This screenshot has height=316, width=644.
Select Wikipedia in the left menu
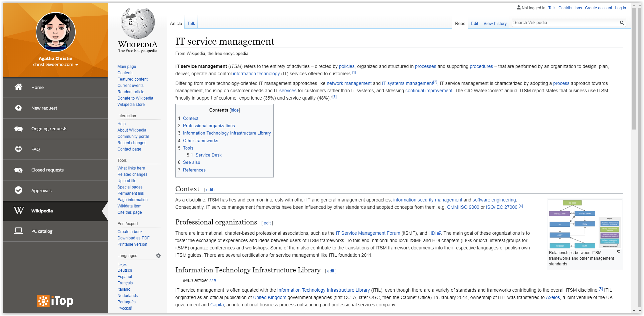pos(42,211)
